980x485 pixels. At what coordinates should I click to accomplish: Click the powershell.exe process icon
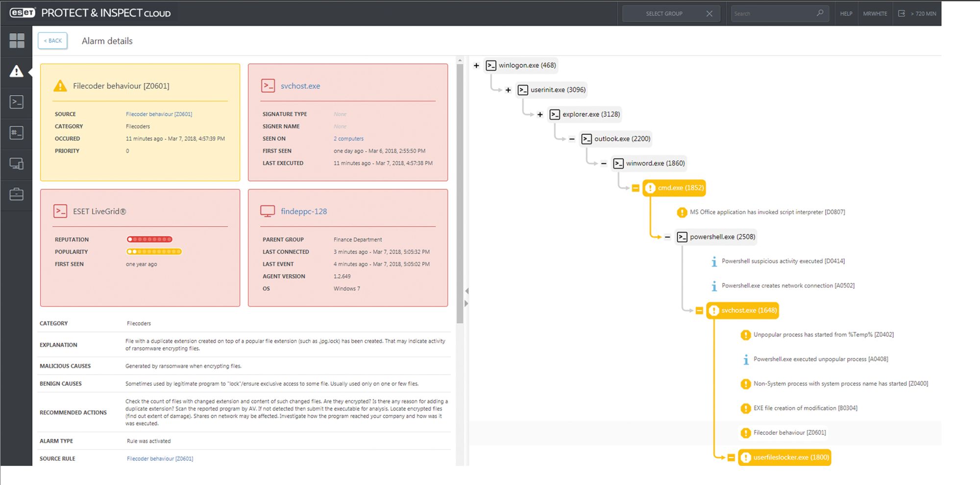coord(682,237)
